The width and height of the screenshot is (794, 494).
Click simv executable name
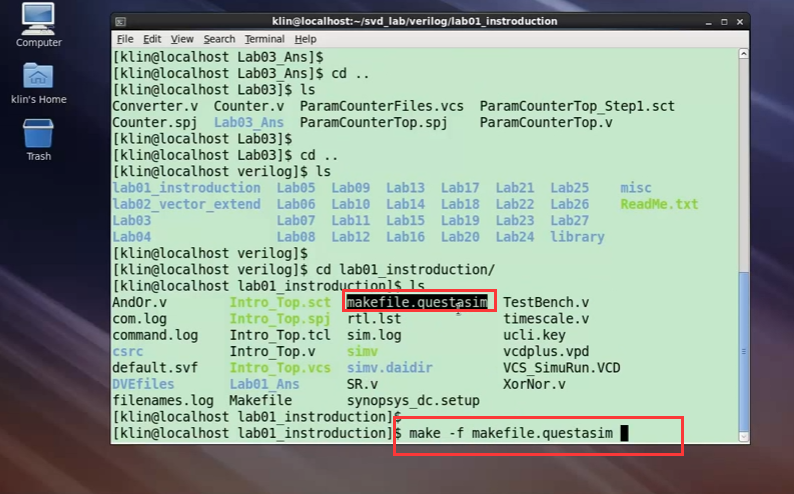pos(363,351)
